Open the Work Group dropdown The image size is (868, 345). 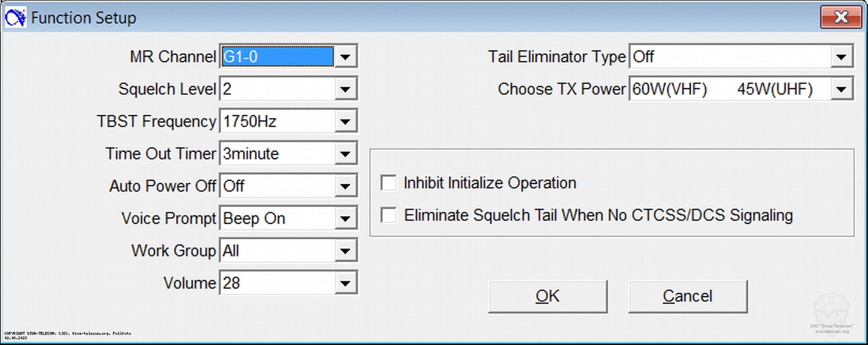click(345, 250)
